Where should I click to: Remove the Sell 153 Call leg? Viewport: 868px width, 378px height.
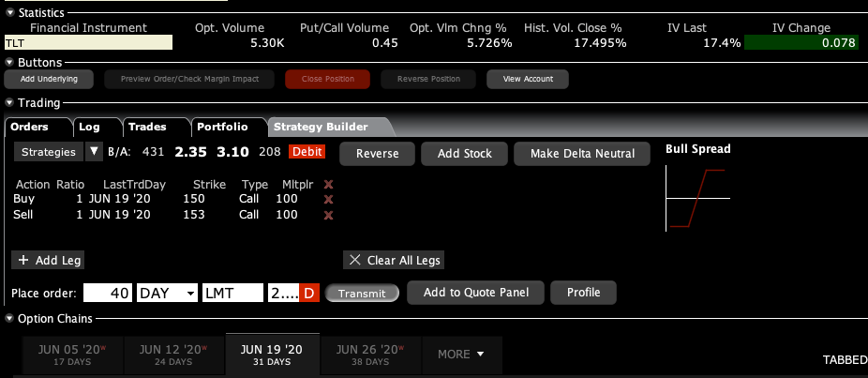(x=328, y=216)
